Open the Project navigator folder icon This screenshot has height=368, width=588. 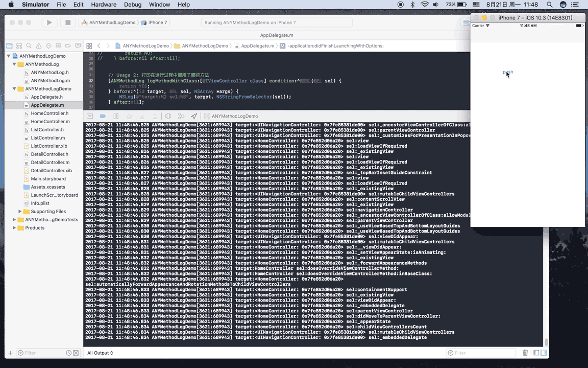coord(9,46)
